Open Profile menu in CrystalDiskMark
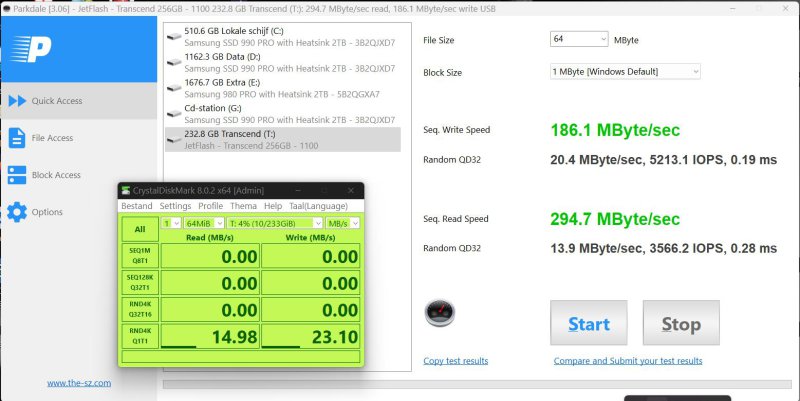This screenshot has width=800, height=401. tap(210, 206)
